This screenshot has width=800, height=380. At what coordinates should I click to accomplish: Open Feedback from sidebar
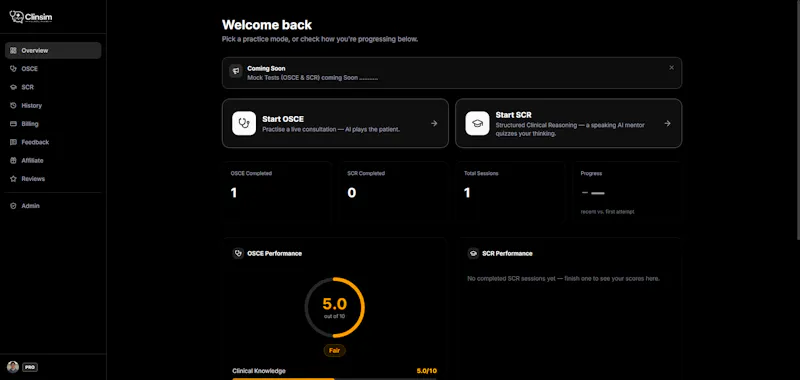point(53,142)
